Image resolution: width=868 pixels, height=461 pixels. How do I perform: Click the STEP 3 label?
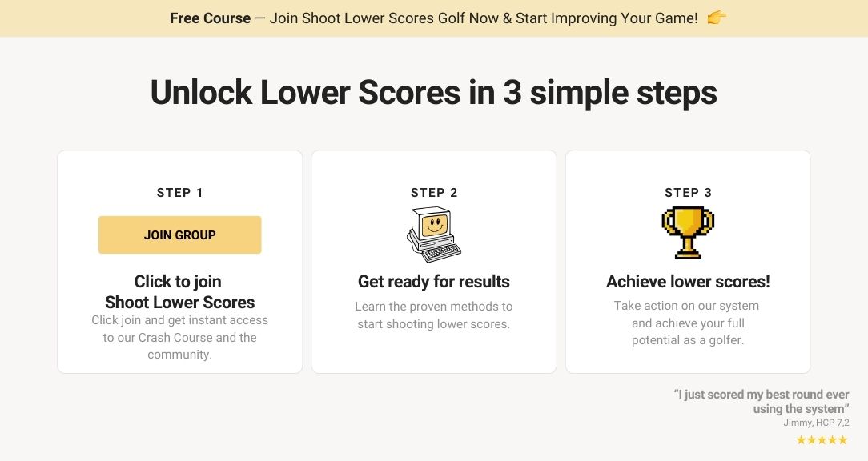[x=688, y=193]
